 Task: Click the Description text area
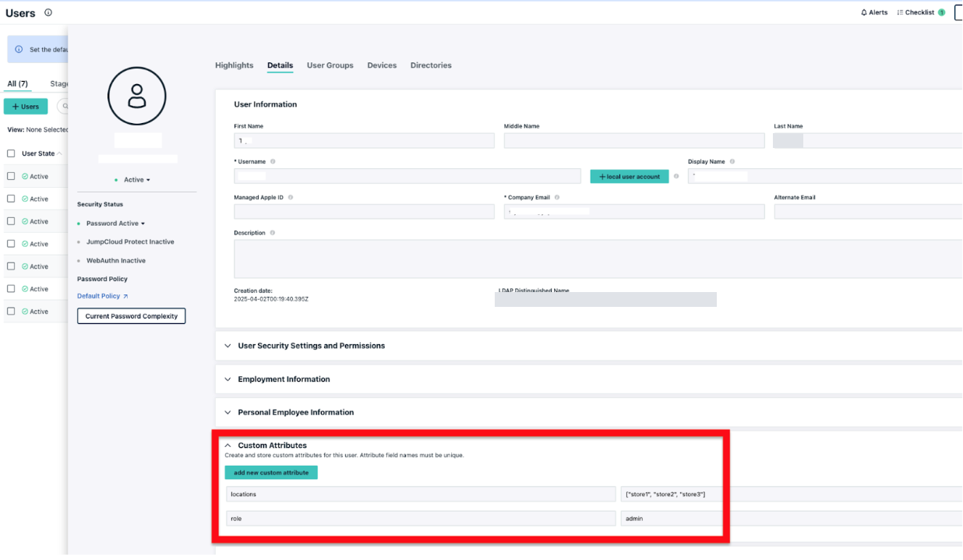(598, 259)
